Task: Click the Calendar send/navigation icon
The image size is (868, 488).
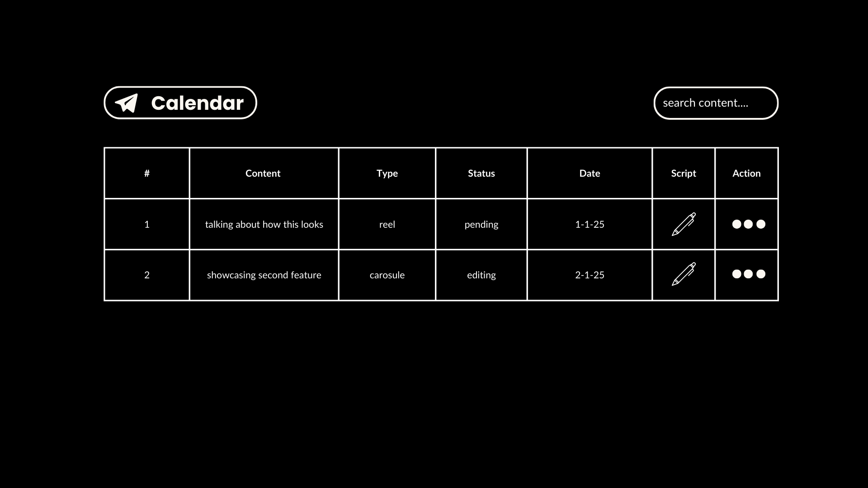Action: (x=126, y=103)
